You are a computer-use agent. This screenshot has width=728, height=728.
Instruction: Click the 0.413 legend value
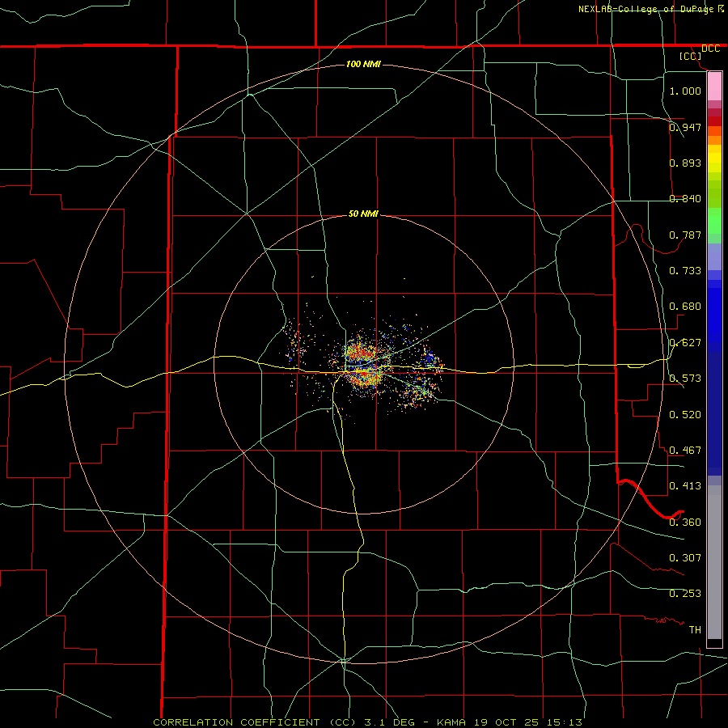coord(685,486)
